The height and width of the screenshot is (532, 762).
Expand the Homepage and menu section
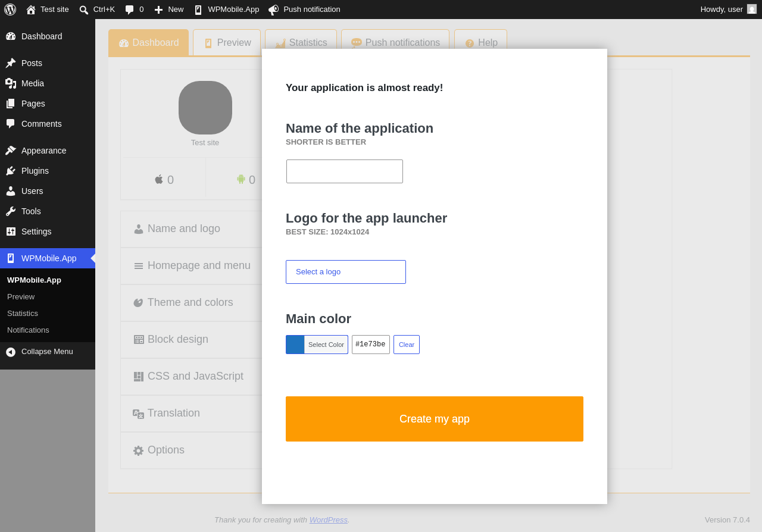[x=191, y=266]
